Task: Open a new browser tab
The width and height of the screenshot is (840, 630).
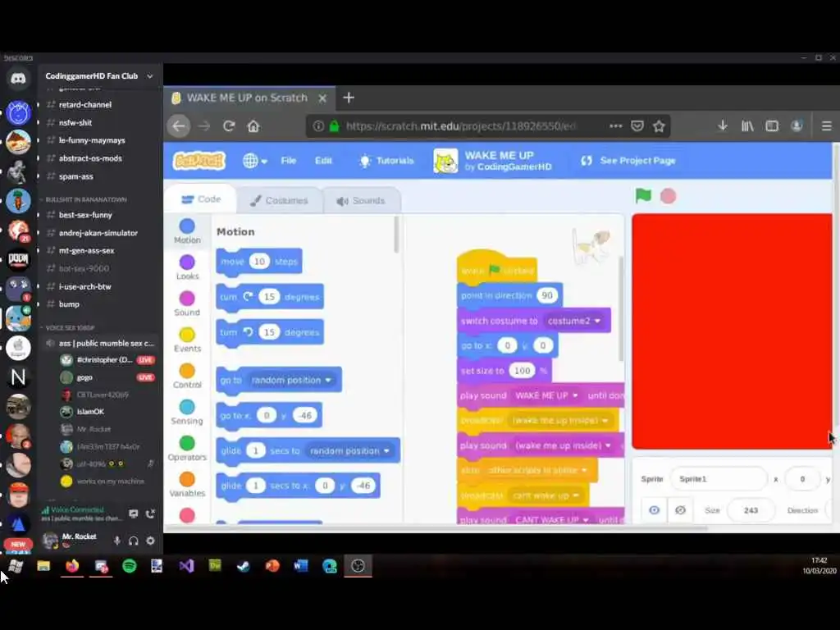Action: (348, 98)
